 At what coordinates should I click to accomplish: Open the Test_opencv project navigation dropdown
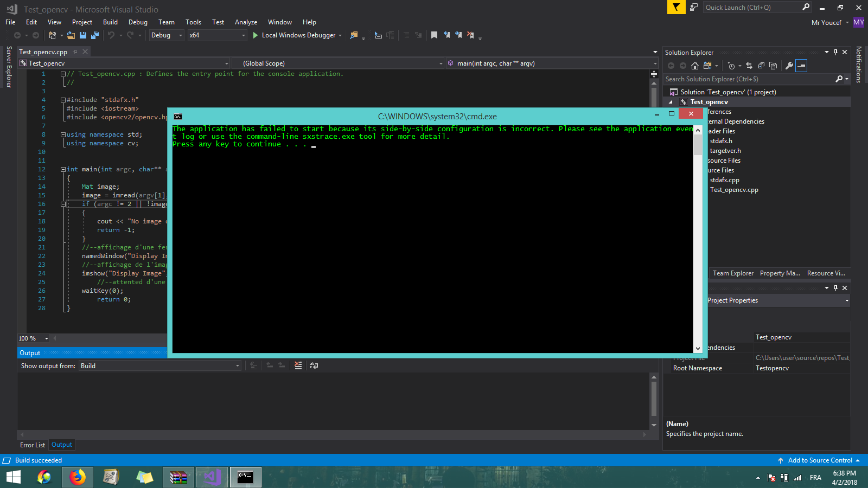tap(125, 63)
